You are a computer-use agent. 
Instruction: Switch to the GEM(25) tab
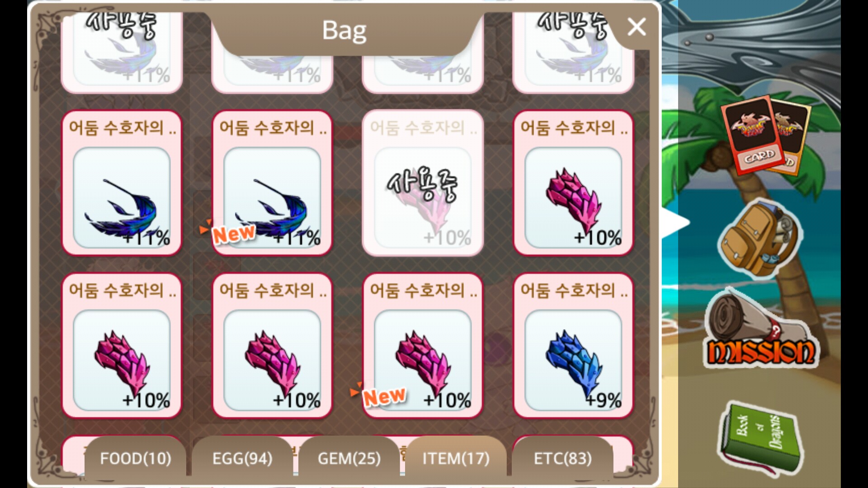349,458
